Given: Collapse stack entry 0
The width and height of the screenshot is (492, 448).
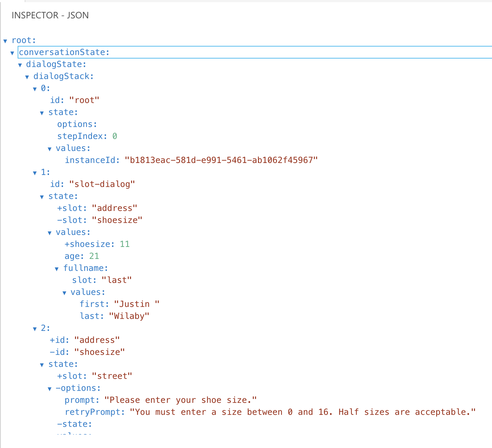Looking at the screenshot, I should tap(35, 89).
